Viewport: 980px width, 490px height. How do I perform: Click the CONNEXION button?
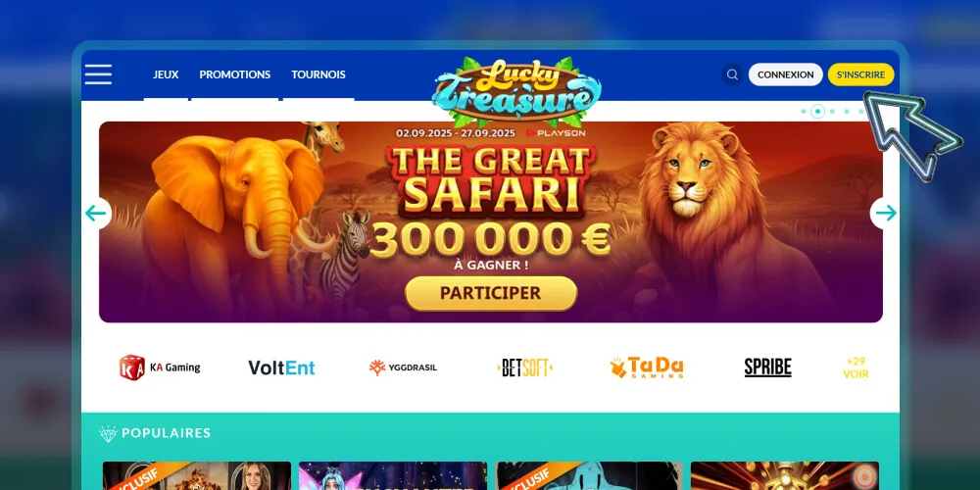point(786,74)
